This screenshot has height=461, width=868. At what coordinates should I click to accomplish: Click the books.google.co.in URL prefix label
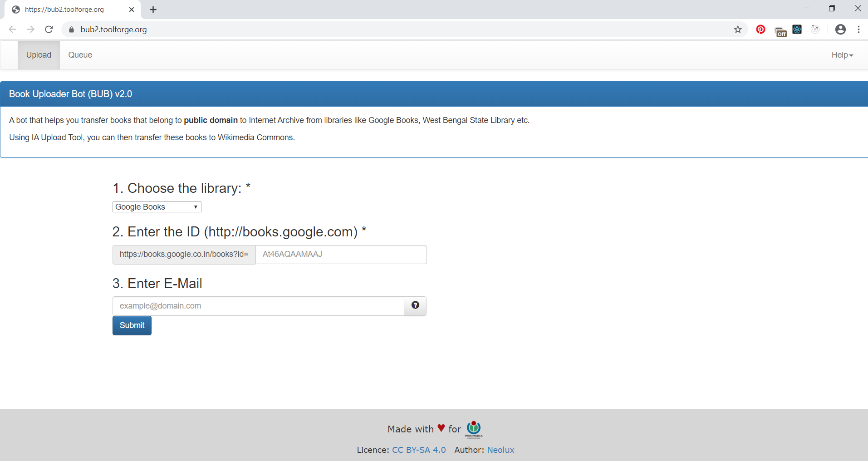pyautogui.click(x=184, y=255)
